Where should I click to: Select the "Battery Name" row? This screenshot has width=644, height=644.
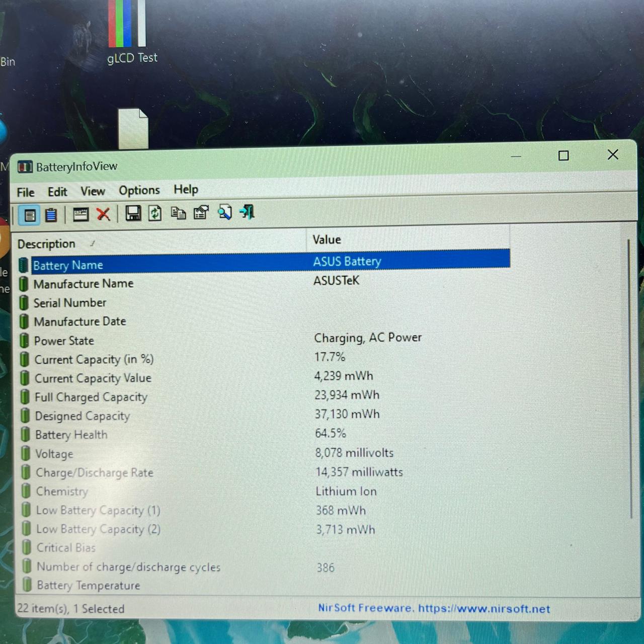tap(265, 263)
